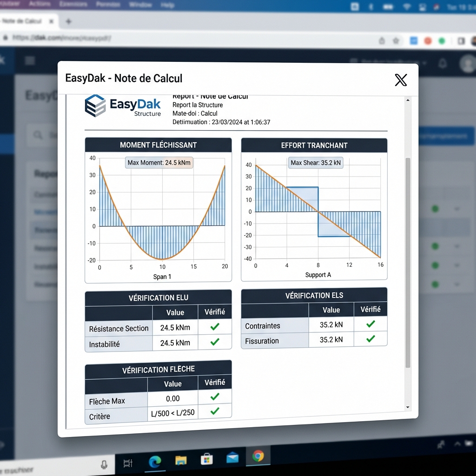The width and height of the screenshot is (476, 476).
Task: Click the battery icon in the menu bar
Action: [x=388, y=7]
